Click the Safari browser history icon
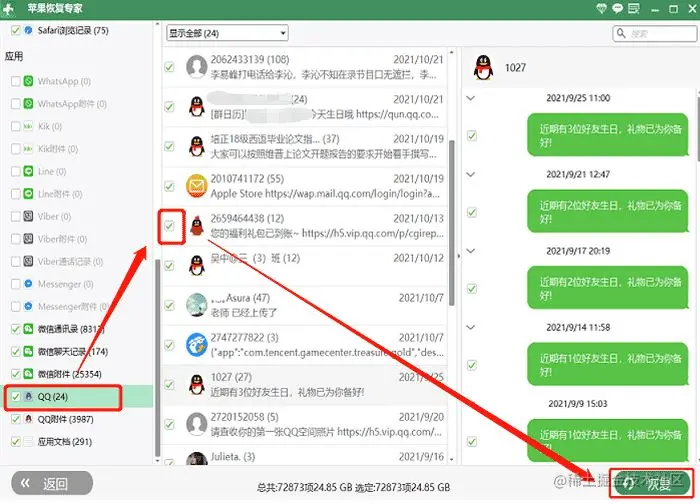 [29, 30]
